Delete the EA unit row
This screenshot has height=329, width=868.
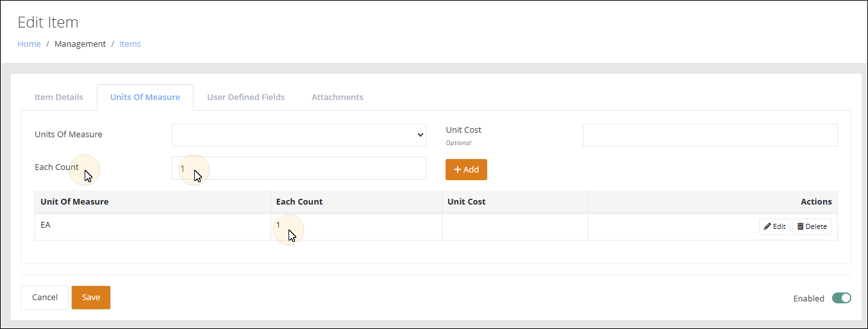812,226
